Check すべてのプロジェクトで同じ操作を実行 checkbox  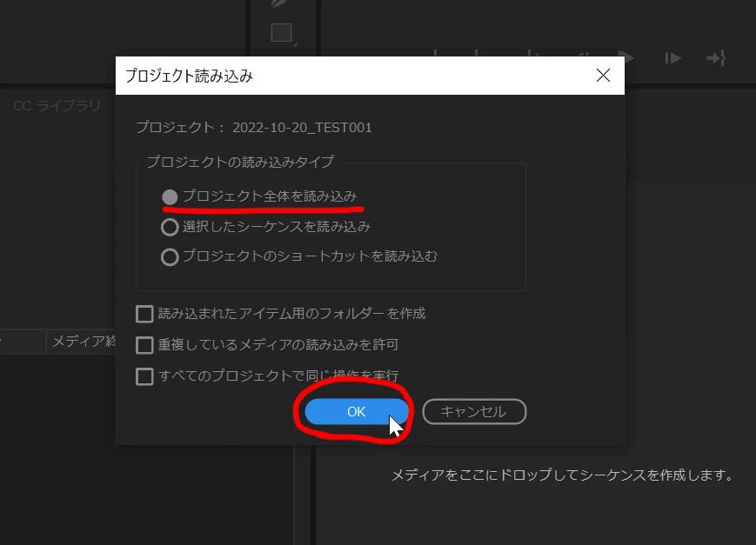click(x=144, y=376)
